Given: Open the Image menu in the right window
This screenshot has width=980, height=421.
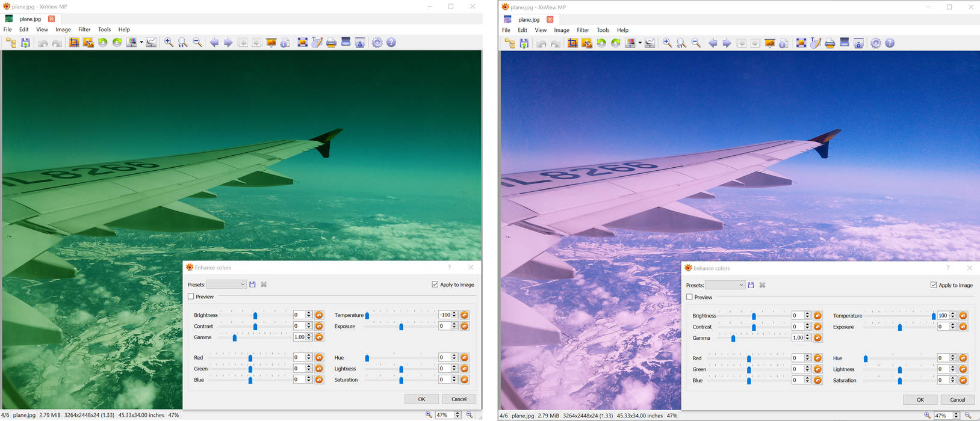Looking at the screenshot, I should point(562,30).
